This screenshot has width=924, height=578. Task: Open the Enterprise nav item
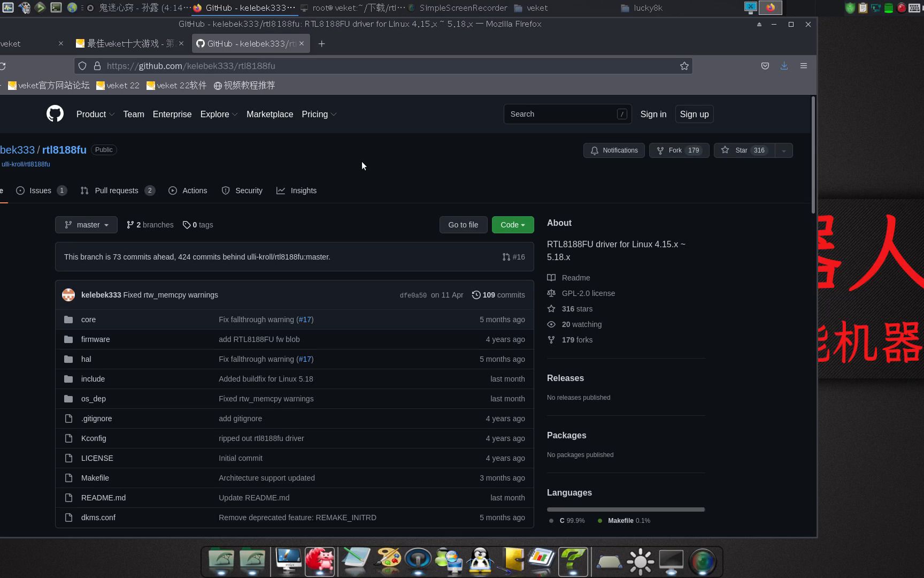[172, 114]
